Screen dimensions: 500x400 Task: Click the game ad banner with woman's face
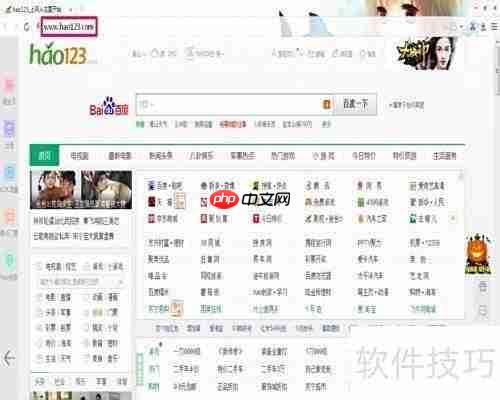pos(427,53)
